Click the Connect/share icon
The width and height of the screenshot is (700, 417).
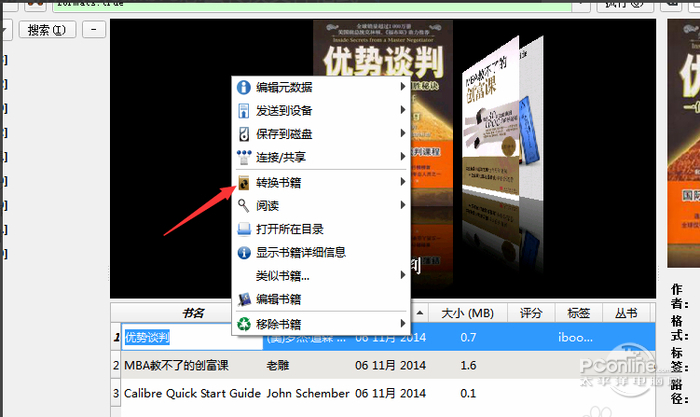(x=244, y=157)
